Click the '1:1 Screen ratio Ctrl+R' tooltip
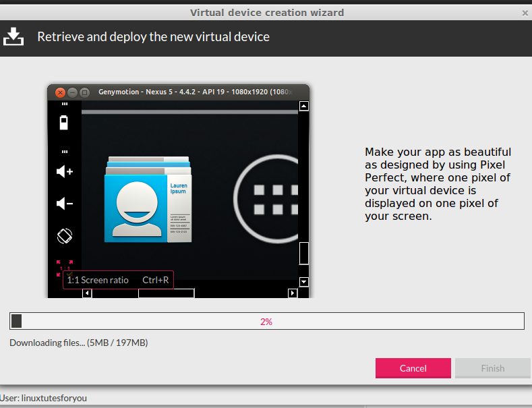Screen dimensions: 532x408 coord(118,280)
